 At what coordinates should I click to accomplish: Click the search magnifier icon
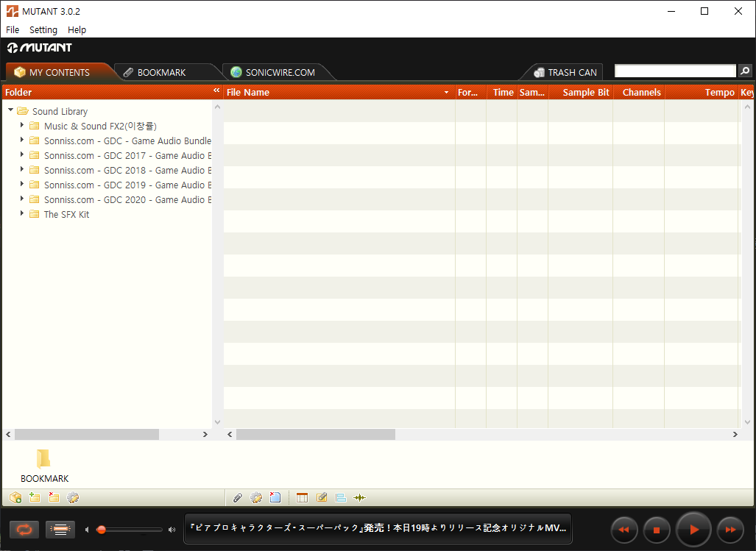(x=745, y=71)
